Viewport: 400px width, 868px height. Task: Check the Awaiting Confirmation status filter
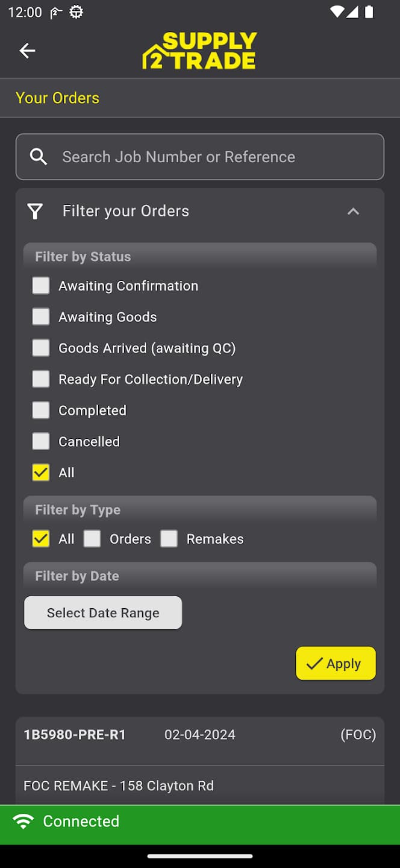point(40,285)
